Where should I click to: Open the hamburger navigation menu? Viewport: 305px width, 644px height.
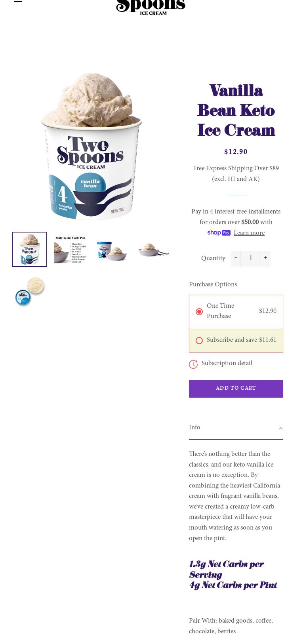click(18, 1)
